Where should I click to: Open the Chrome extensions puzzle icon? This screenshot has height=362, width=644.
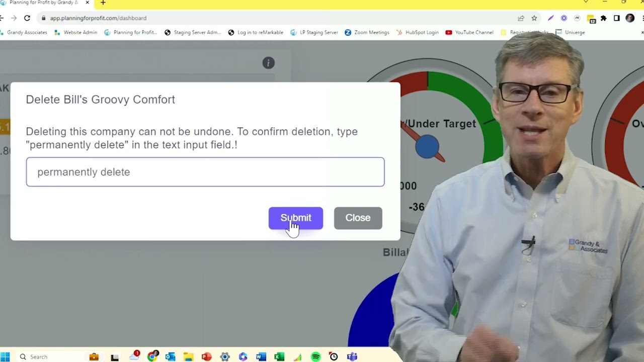coord(604,18)
